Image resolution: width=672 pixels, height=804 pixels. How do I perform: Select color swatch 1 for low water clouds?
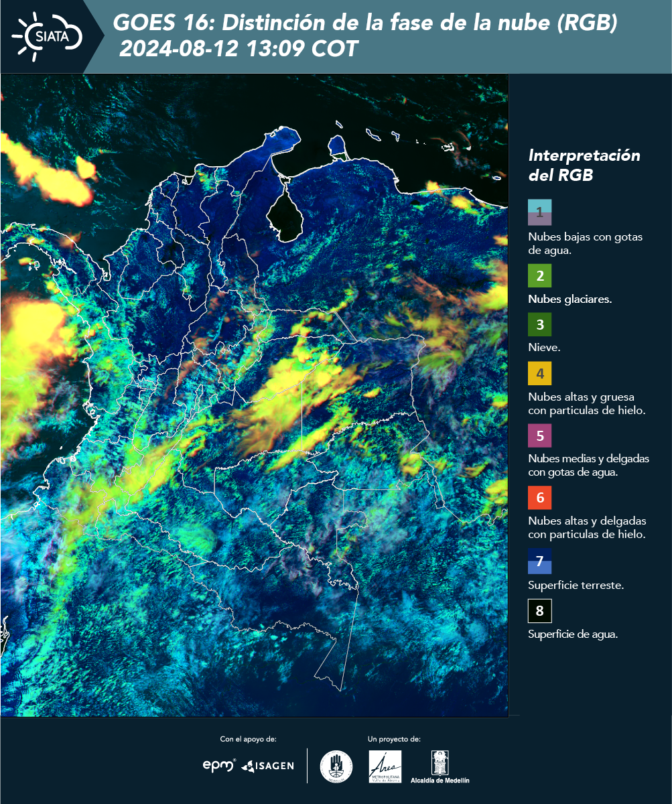pyautogui.click(x=539, y=212)
